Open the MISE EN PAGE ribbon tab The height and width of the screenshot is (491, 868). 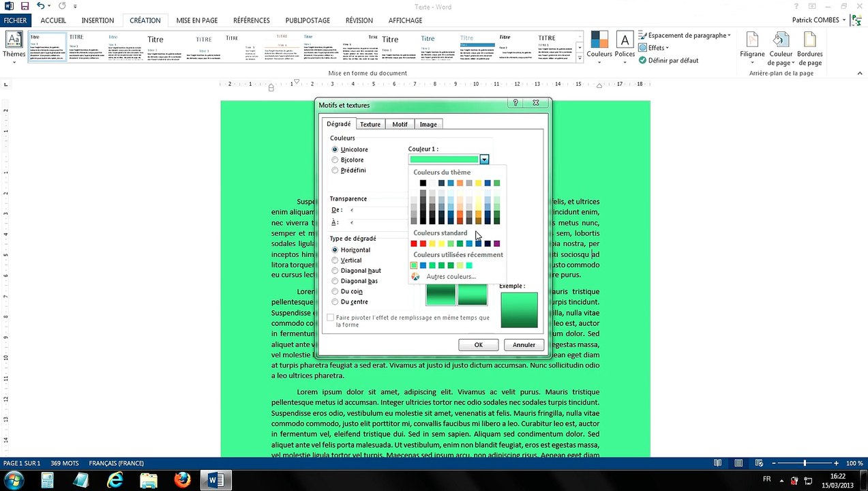[x=196, y=20]
